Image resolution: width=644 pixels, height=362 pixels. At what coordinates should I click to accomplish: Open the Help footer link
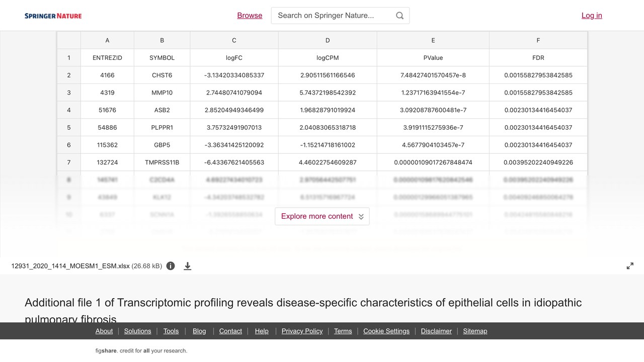point(262,331)
